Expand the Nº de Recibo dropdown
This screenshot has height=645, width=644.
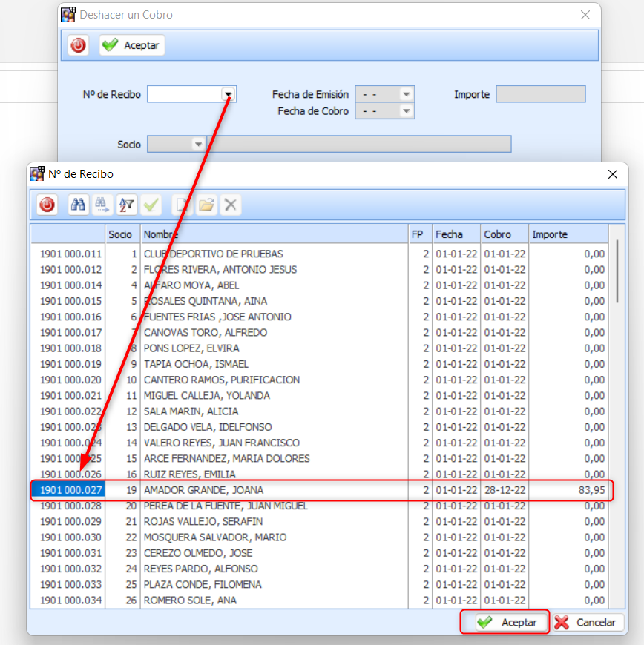(x=229, y=94)
